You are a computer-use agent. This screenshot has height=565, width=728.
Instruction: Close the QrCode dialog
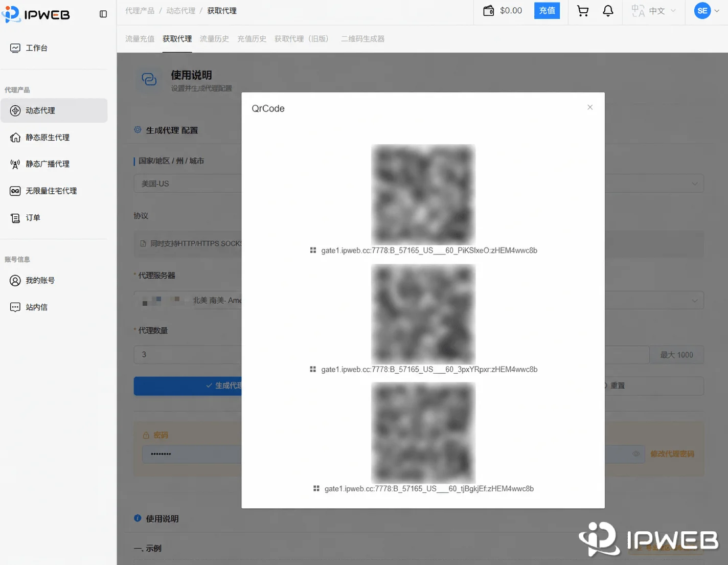click(590, 107)
